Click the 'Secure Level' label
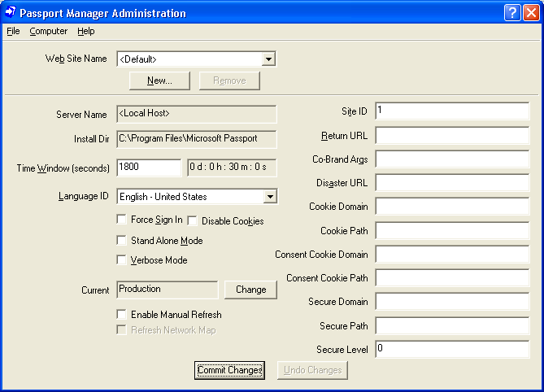The image size is (544, 392). (342, 350)
